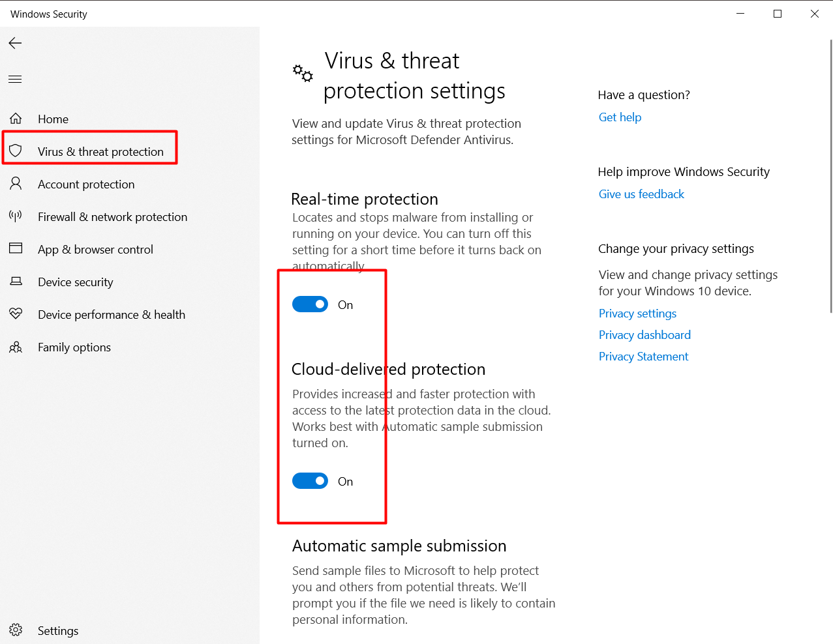
Task: Select Firewall & network protection menu item
Action: tap(112, 217)
